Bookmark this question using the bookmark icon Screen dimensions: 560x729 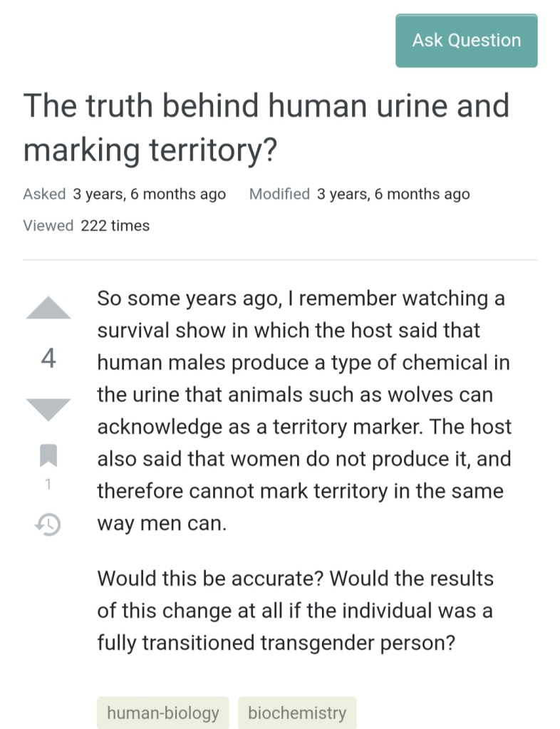[48, 455]
